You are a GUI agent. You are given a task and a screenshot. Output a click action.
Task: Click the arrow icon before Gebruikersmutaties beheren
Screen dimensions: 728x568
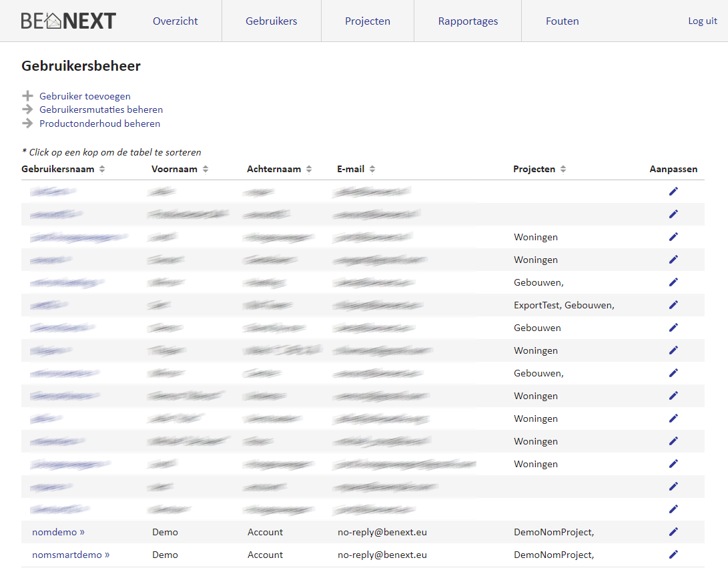point(27,109)
